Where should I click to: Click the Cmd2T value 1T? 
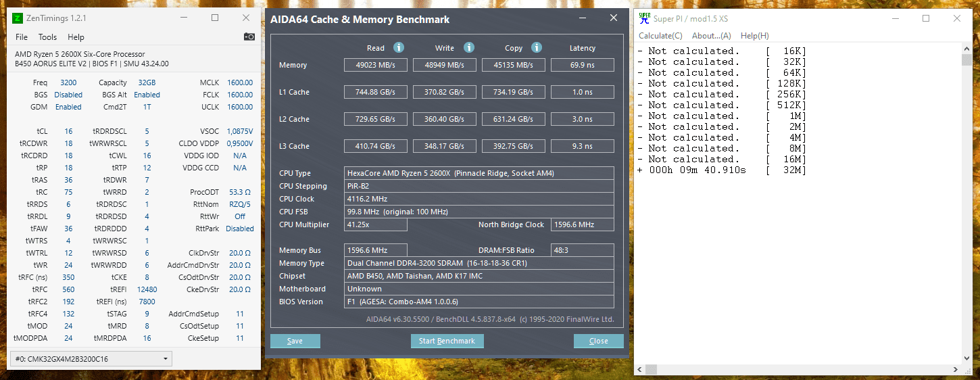click(x=147, y=107)
